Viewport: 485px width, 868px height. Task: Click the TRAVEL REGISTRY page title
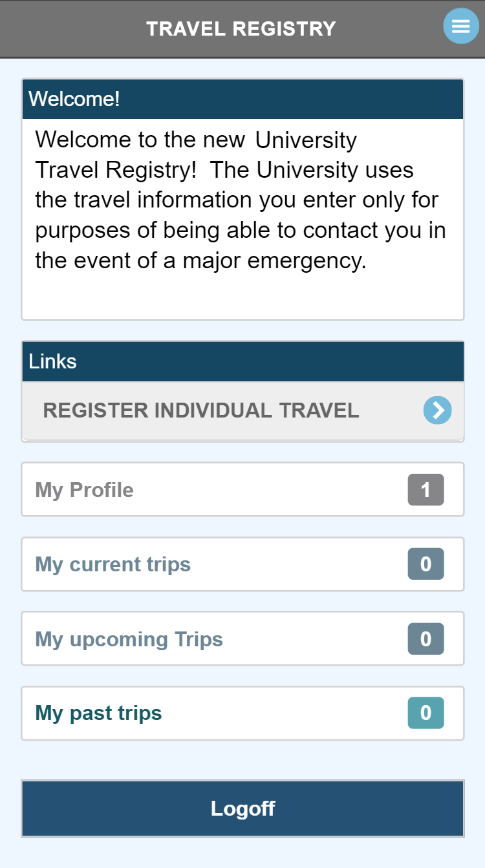241,29
